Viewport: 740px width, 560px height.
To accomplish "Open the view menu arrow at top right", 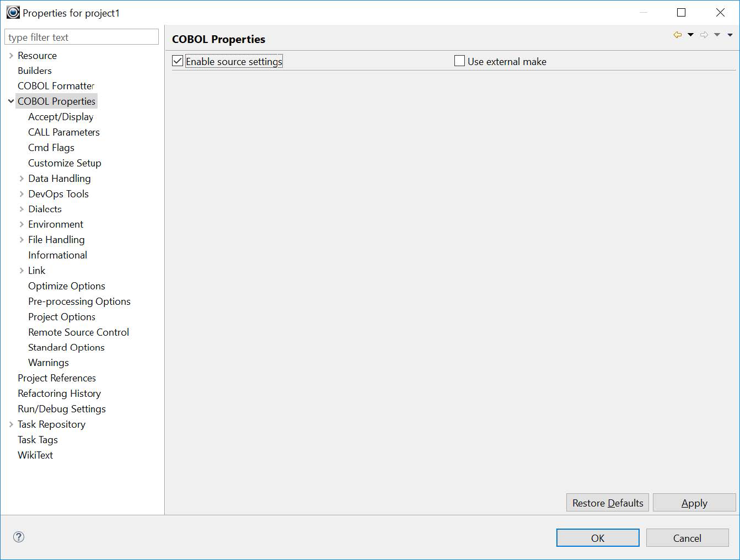I will click(731, 34).
